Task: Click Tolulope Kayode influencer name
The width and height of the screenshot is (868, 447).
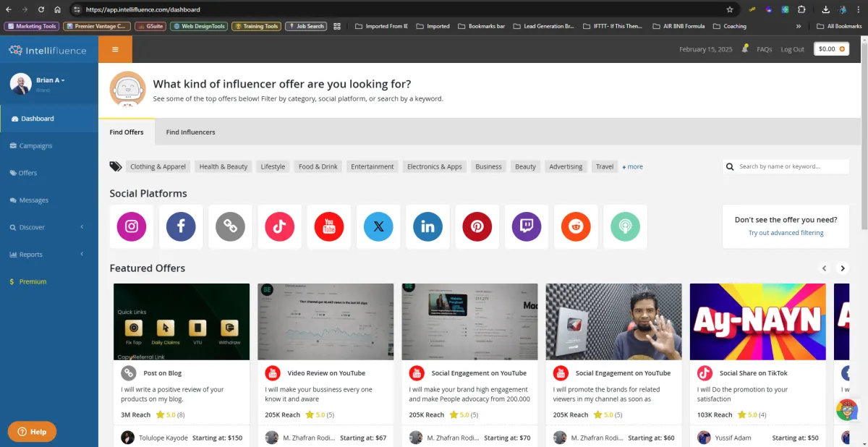Action: point(165,438)
